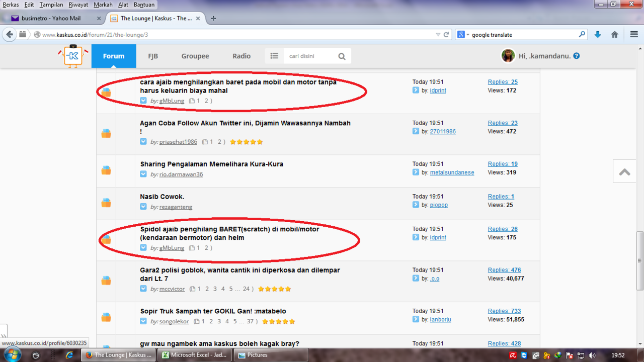Image resolution: width=644 pixels, height=362 pixels.
Task: Click the search magnifier in Kaskus search
Action: 342,56
